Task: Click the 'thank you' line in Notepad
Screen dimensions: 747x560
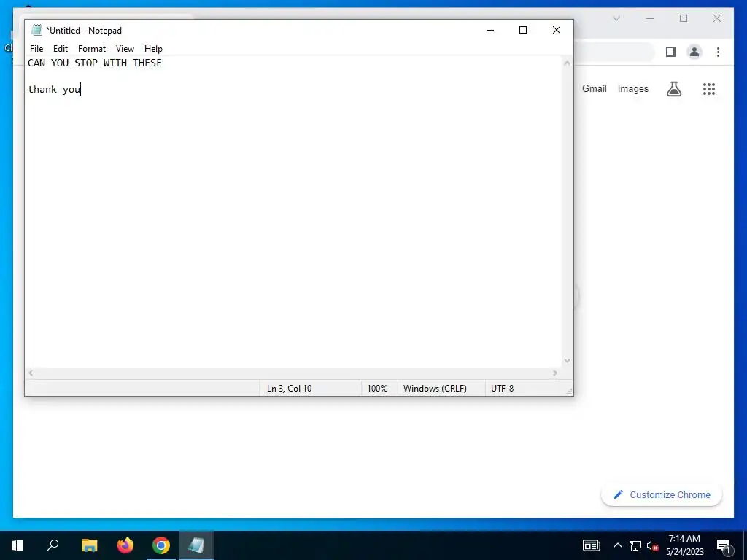Action: click(x=54, y=89)
